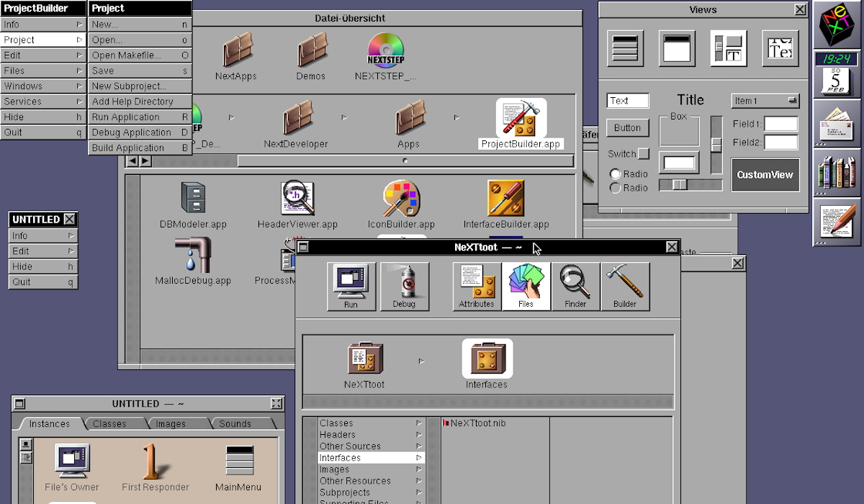Open IconBuilder.app palette icon
Viewport: 864px width, 504px height.
401,199
